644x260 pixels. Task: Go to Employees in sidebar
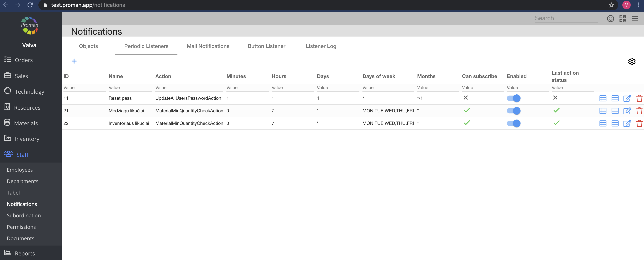click(20, 170)
